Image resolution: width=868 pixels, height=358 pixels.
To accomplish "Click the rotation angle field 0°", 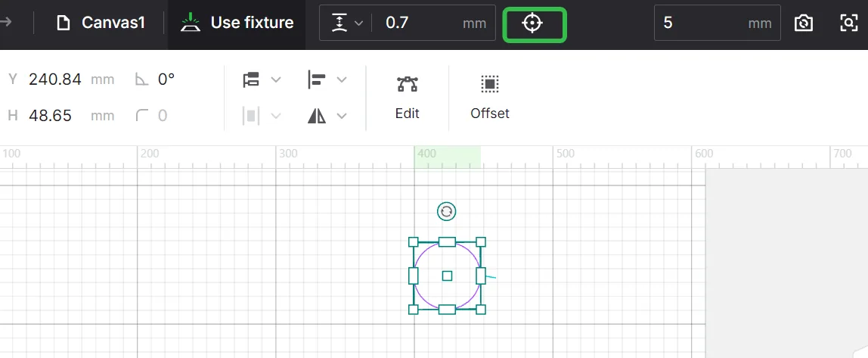I will tap(166, 79).
